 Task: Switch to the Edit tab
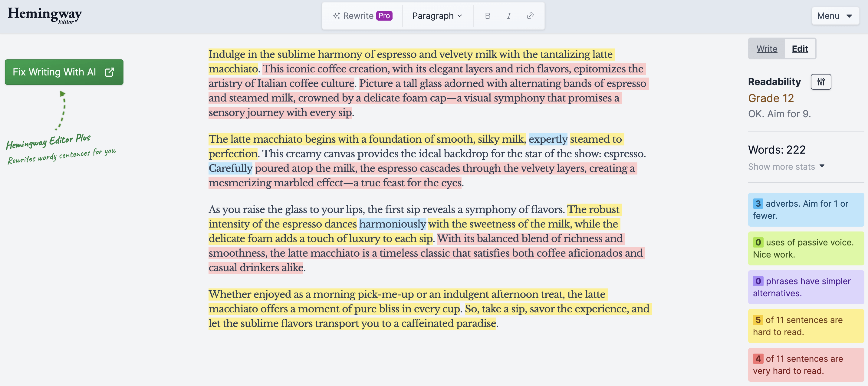(800, 48)
